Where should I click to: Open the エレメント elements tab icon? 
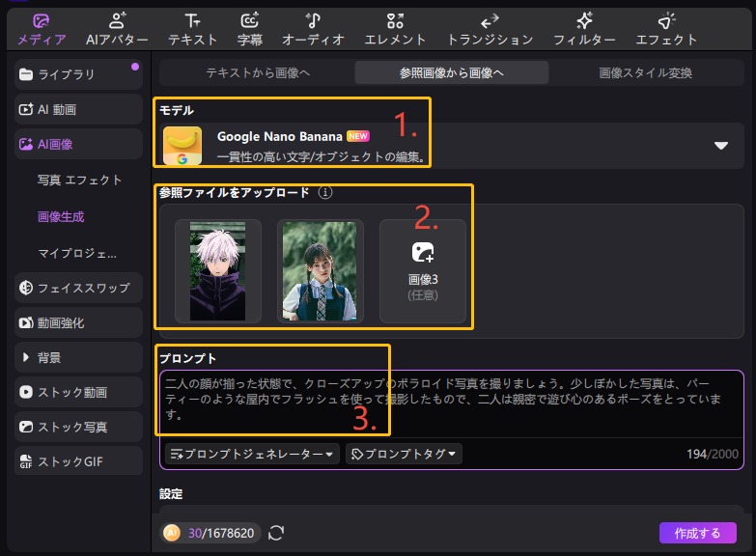pos(395,20)
